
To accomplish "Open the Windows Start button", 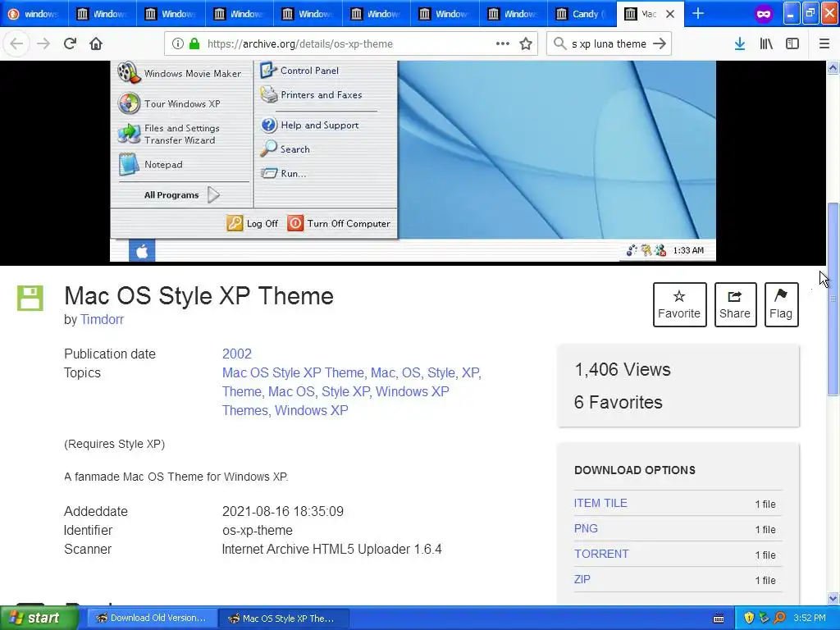I will pyautogui.click(x=38, y=618).
